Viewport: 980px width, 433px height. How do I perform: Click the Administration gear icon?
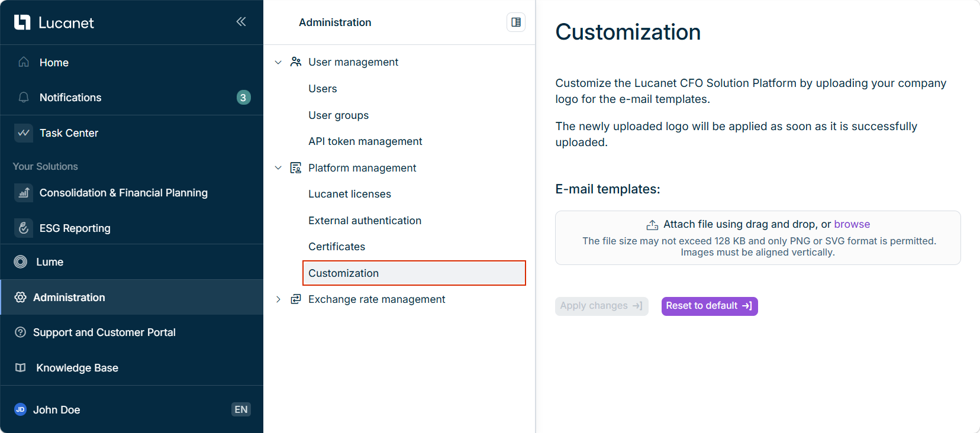tap(21, 298)
